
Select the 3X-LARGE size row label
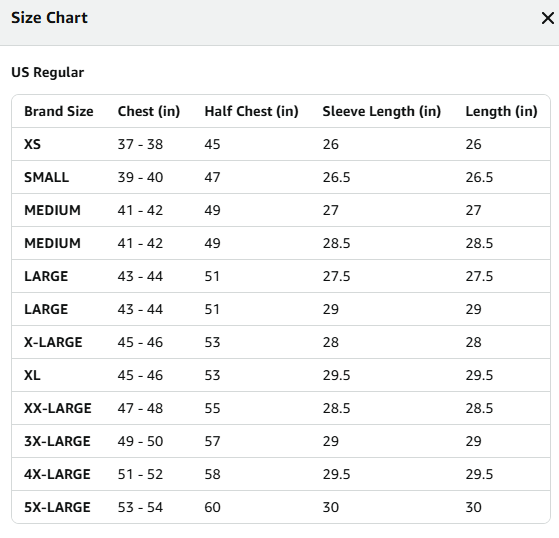57,441
